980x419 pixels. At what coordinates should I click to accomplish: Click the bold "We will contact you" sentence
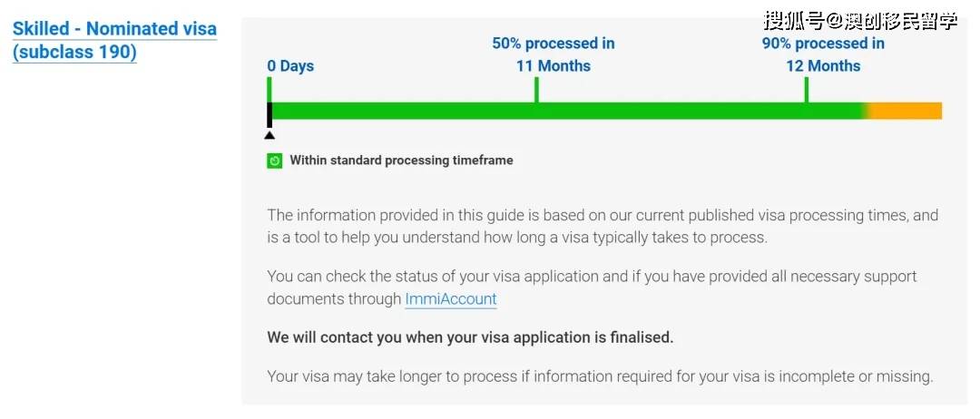pyautogui.click(x=470, y=337)
